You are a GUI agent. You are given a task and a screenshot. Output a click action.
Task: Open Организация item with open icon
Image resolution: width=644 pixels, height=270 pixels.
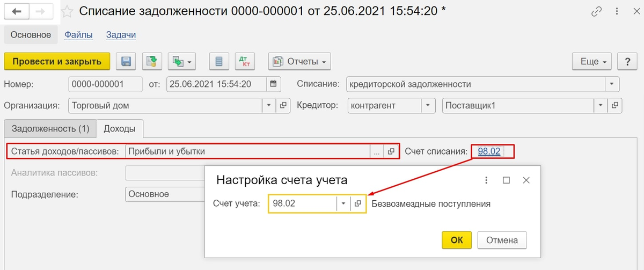tap(283, 105)
